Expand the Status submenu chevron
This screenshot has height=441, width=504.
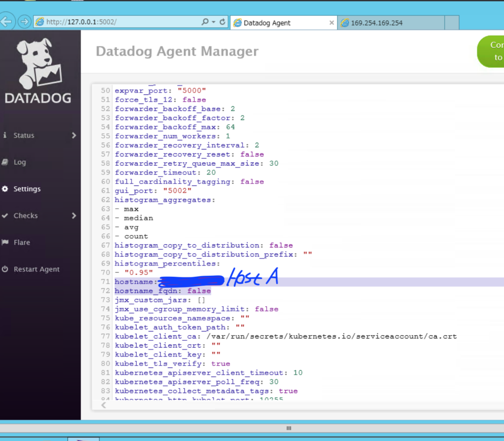pyautogui.click(x=74, y=135)
